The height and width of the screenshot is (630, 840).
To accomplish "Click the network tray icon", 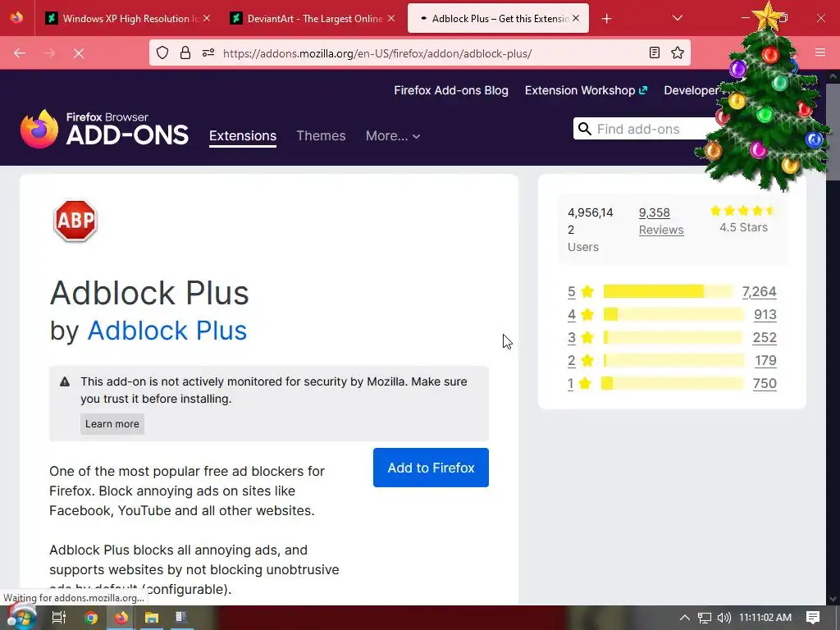I will coord(705,618).
